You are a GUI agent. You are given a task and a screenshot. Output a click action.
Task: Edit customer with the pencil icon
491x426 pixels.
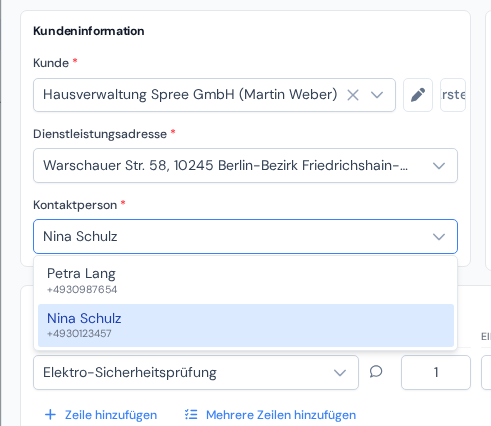pos(418,95)
